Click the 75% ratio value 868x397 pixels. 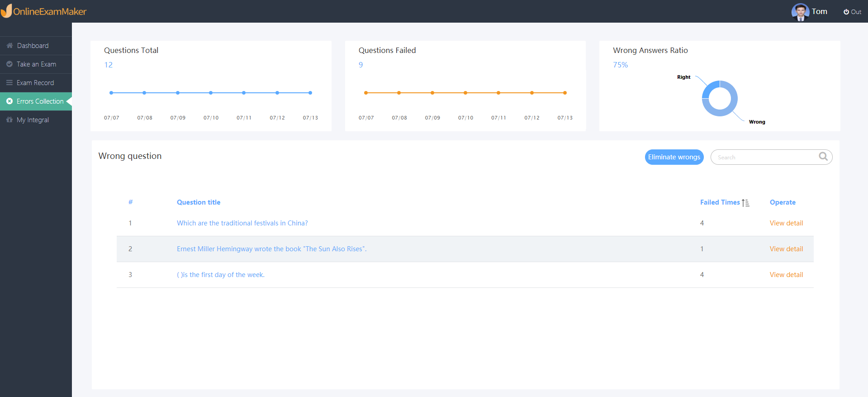click(620, 65)
